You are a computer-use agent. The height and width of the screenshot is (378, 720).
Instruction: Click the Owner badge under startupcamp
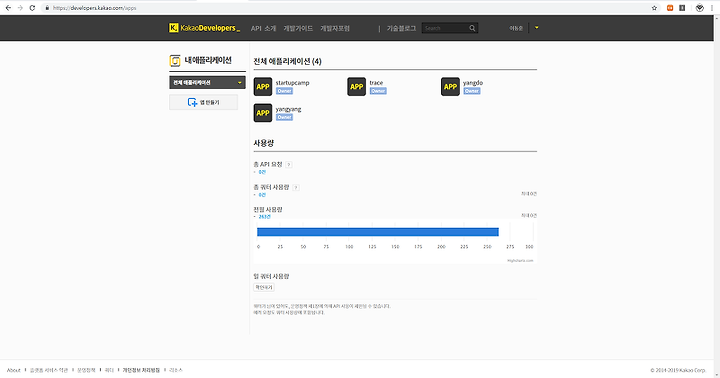[x=284, y=91]
